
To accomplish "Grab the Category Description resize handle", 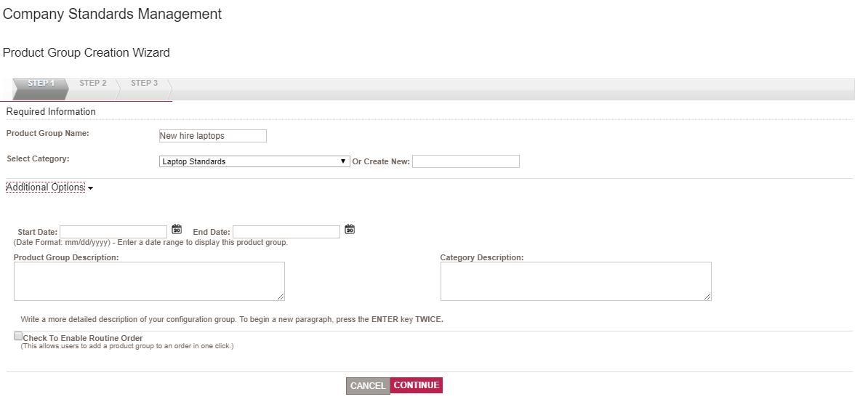I will tap(707, 297).
